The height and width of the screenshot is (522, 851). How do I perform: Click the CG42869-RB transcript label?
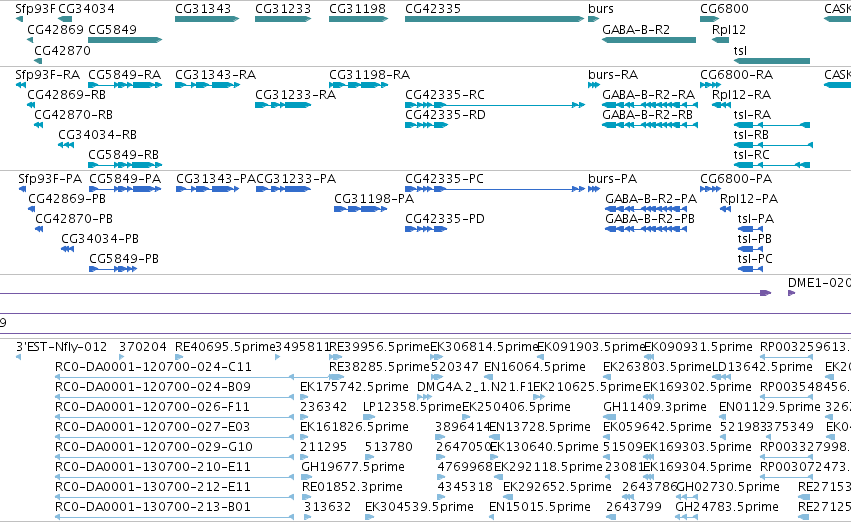[x=66, y=94]
